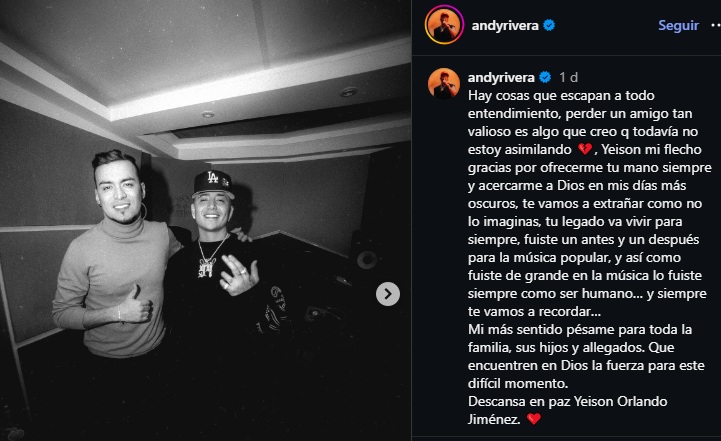Open the andyrivera profile from header username
This screenshot has height=441, width=721.
pyautogui.click(x=505, y=25)
